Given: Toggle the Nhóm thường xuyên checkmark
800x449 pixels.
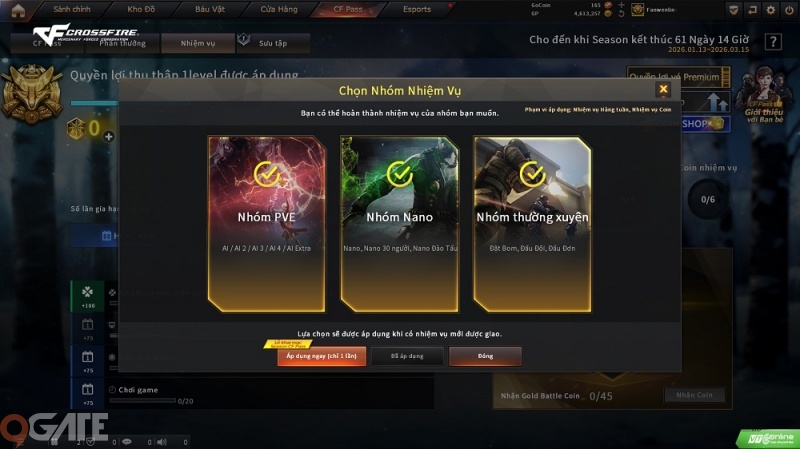Looking at the screenshot, I should (x=532, y=174).
